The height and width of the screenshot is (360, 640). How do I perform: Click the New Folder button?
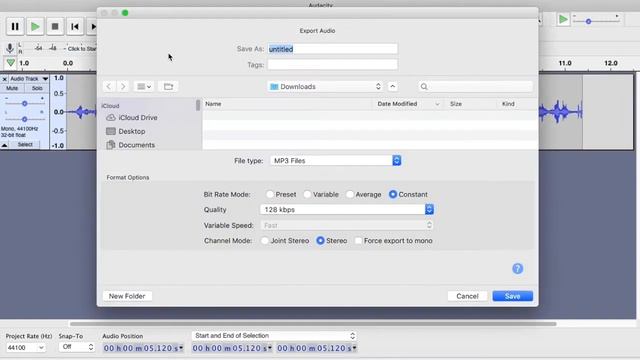click(127, 296)
